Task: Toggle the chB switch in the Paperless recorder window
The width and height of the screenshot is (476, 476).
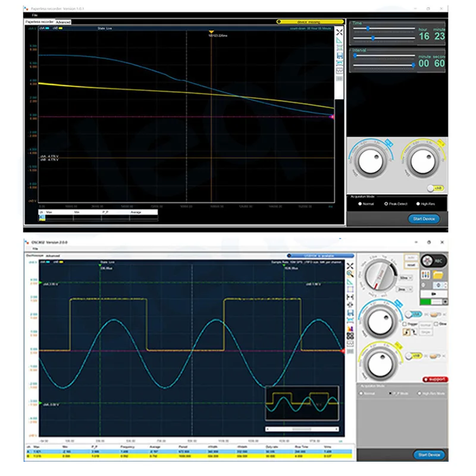Action: 436,188
